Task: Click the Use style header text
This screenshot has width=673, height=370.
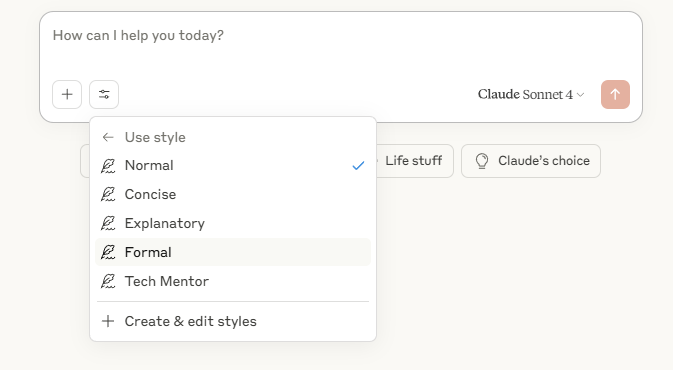Action: [155, 137]
